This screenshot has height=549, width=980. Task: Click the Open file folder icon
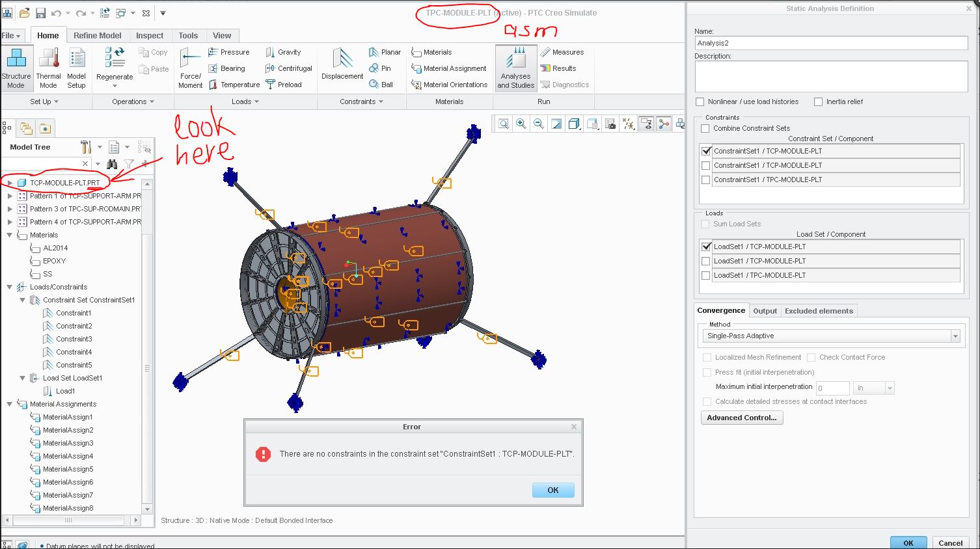[24, 13]
